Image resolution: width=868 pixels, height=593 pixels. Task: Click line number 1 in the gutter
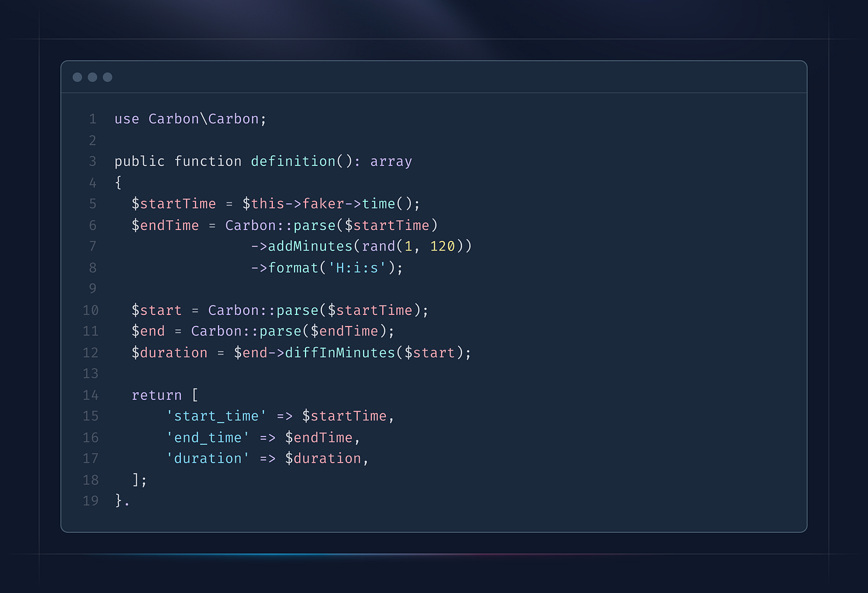coord(92,118)
